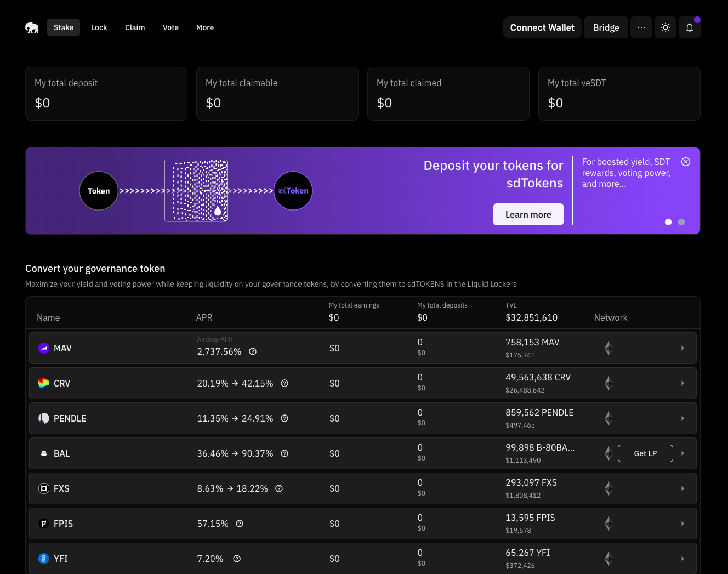Open the Lock tab
Image resolution: width=728 pixels, height=574 pixels.
pyautogui.click(x=99, y=27)
